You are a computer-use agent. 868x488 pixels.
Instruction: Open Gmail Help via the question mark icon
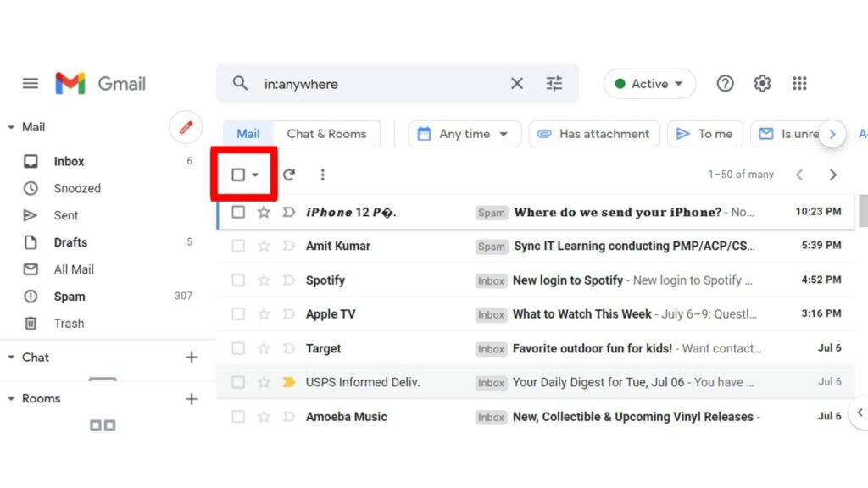pyautogui.click(x=725, y=83)
